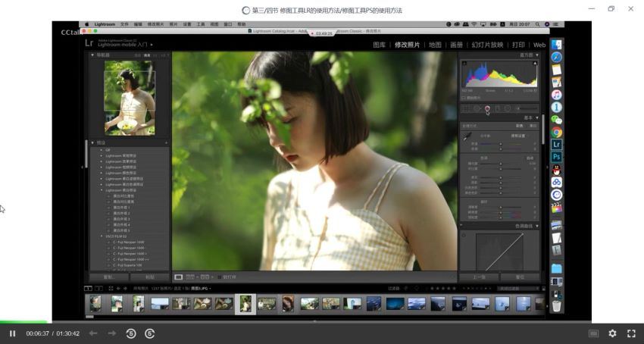The height and width of the screenshot is (344, 644).
Task: Switch to Web module
Action: 539,45
